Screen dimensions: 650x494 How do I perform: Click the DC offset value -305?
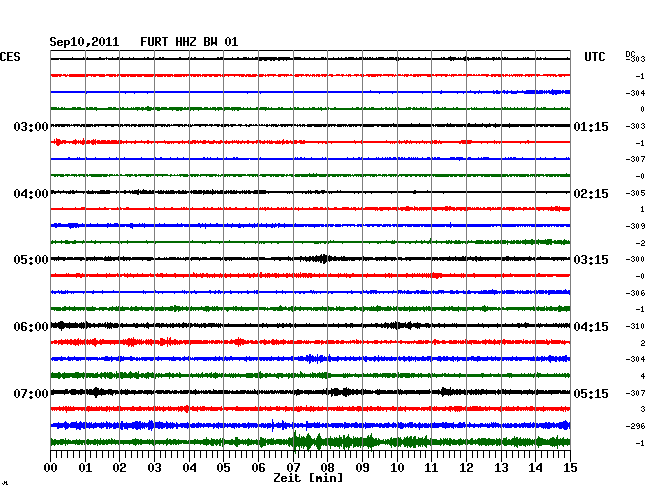(x=635, y=193)
